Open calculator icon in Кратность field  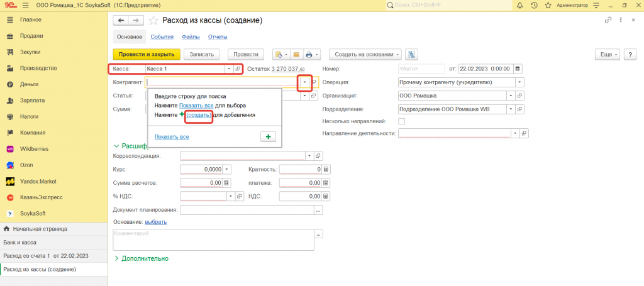pos(326,169)
